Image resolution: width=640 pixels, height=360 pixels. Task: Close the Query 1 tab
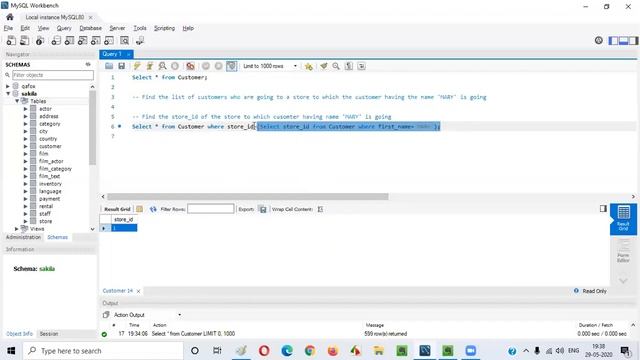(129, 54)
